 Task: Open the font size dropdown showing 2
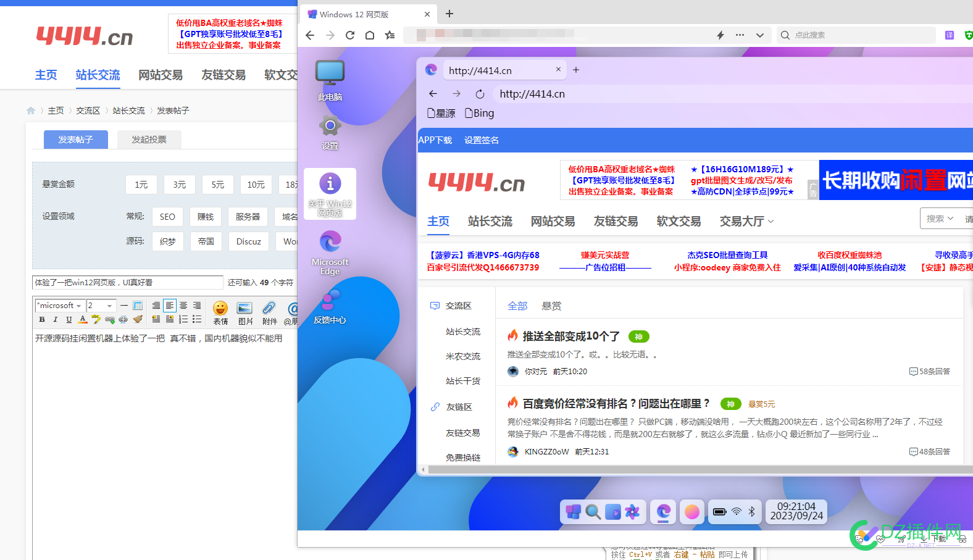click(x=101, y=306)
